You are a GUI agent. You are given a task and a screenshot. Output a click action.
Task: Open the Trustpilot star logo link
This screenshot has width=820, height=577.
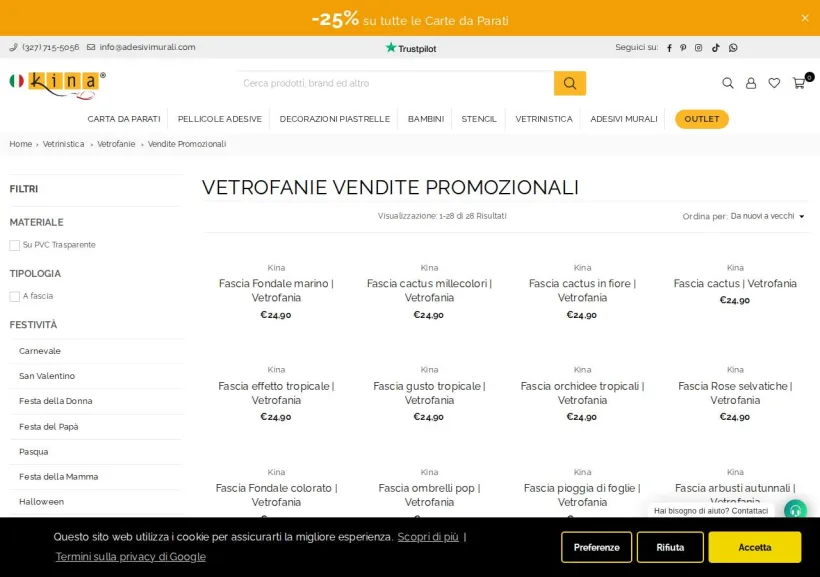click(411, 48)
